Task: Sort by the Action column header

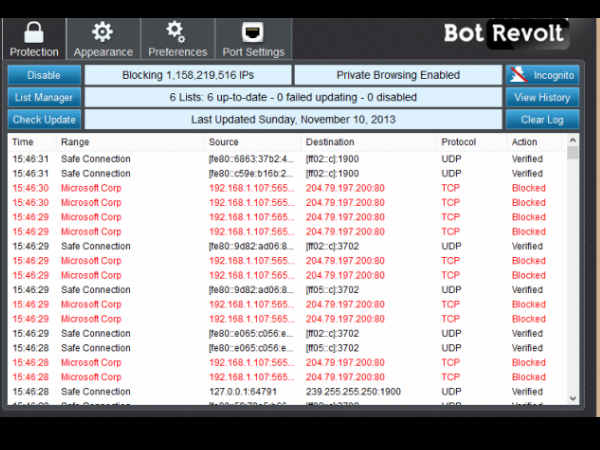Action: (524, 142)
